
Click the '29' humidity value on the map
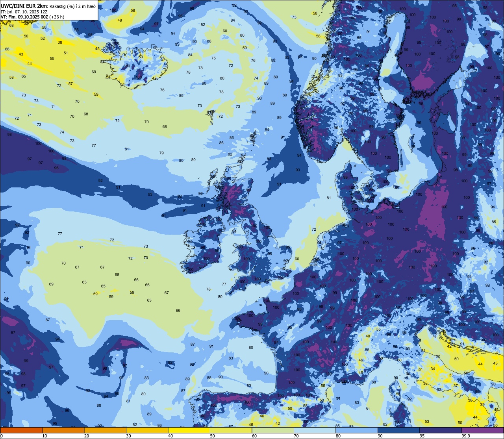coord(482,405)
